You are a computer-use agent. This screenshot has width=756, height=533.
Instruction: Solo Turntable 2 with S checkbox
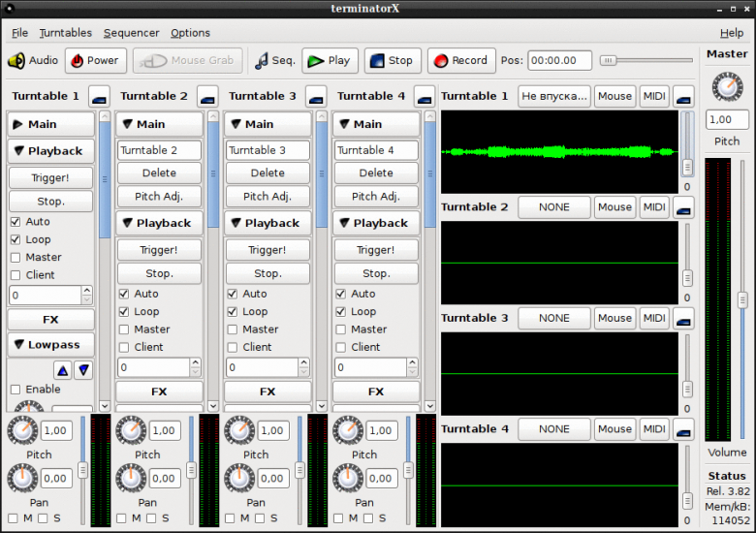pos(151,518)
